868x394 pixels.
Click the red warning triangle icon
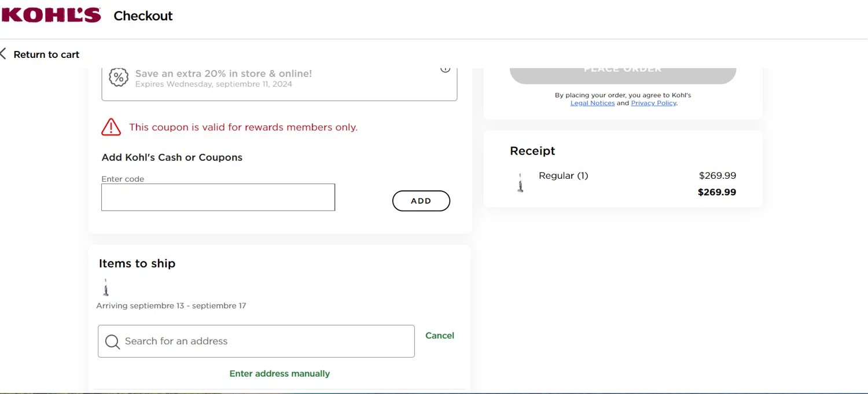(x=111, y=127)
